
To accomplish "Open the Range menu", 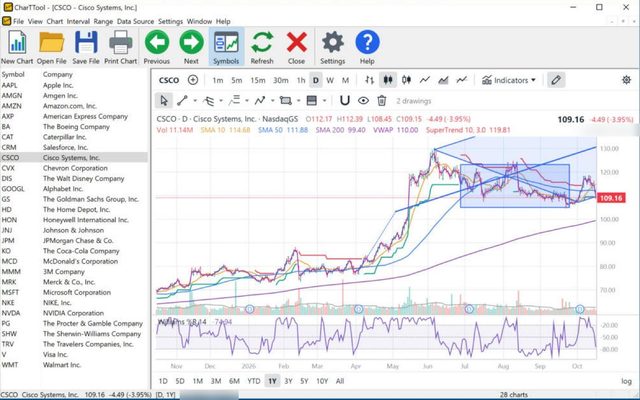I will (x=103, y=21).
